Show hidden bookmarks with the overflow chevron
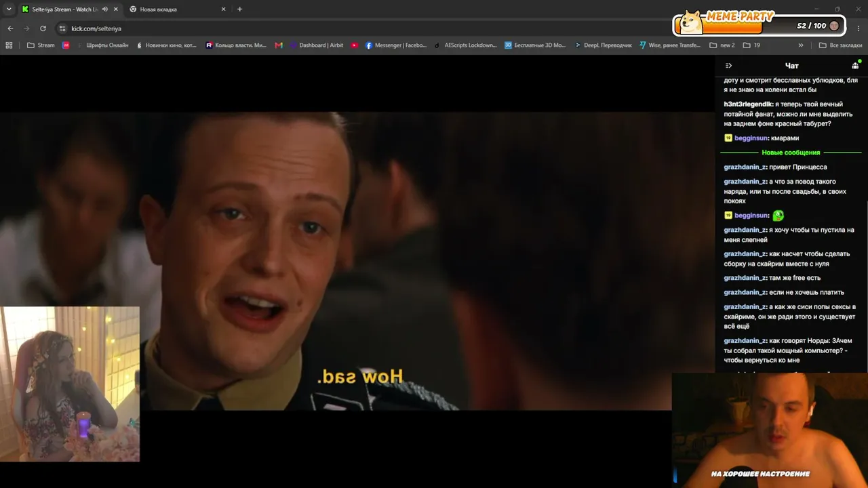 click(x=801, y=45)
